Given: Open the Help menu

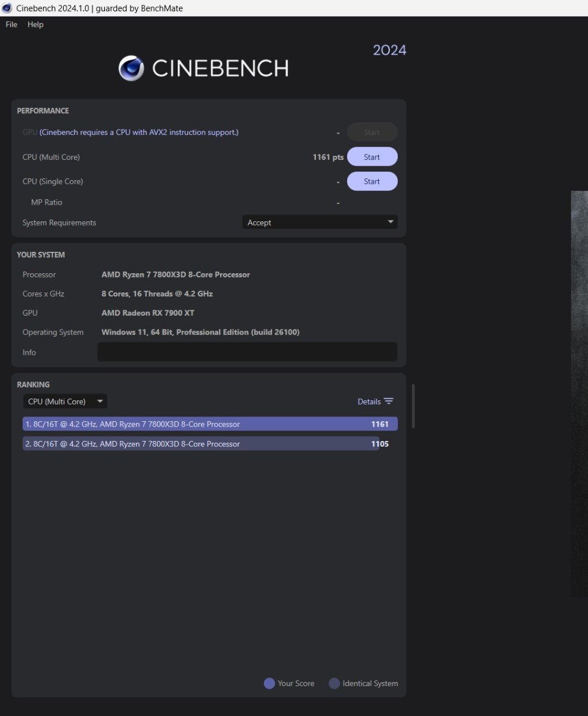Looking at the screenshot, I should pos(35,24).
